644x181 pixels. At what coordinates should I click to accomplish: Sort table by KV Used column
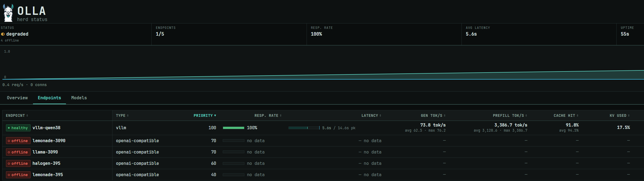coord(620,115)
